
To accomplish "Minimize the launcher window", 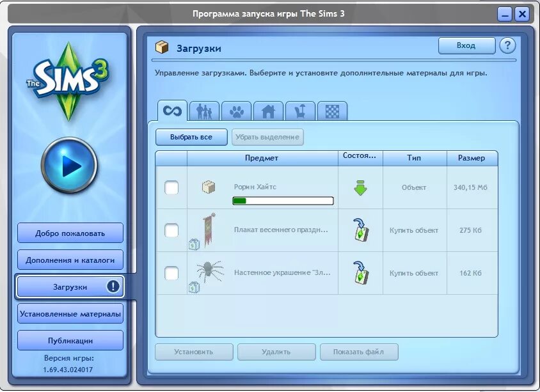I will click(505, 15).
